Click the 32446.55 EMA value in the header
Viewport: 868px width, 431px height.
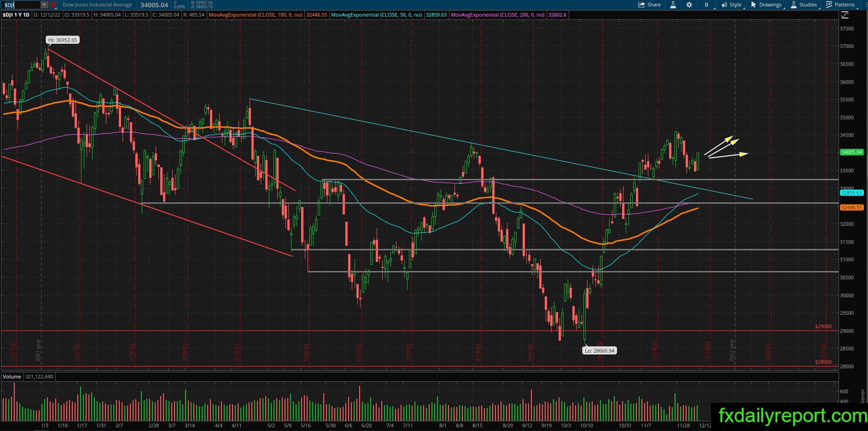(316, 15)
